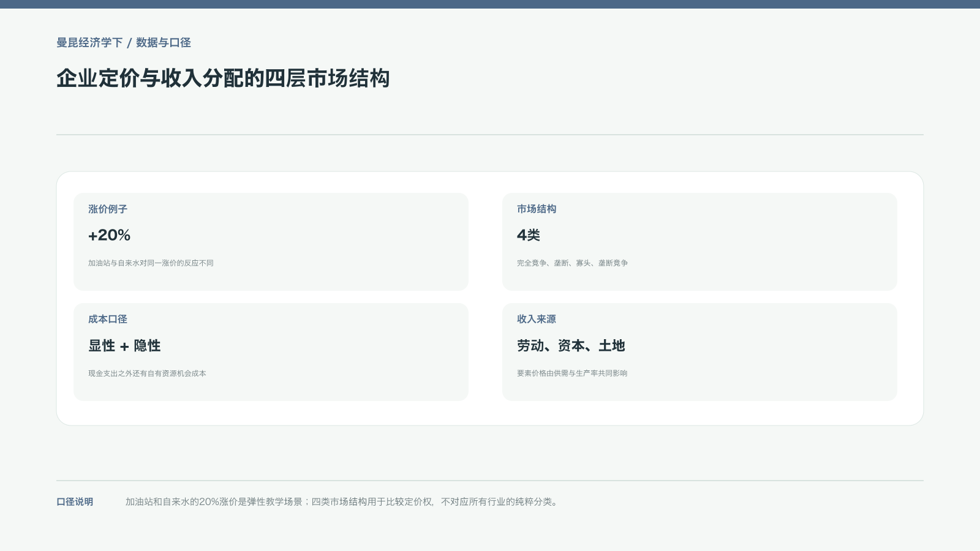980x551 pixels.
Task: Click the 口径说明 footer label
Action: (75, 501)
